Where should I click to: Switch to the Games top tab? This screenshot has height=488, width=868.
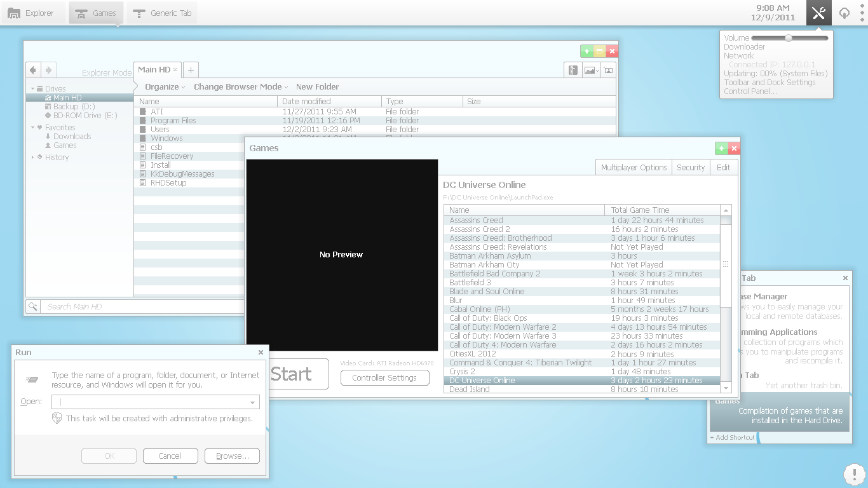tap(97, 13)
